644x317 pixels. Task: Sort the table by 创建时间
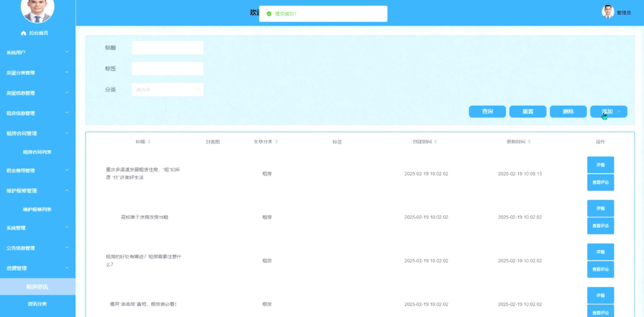tap(435, 142)
